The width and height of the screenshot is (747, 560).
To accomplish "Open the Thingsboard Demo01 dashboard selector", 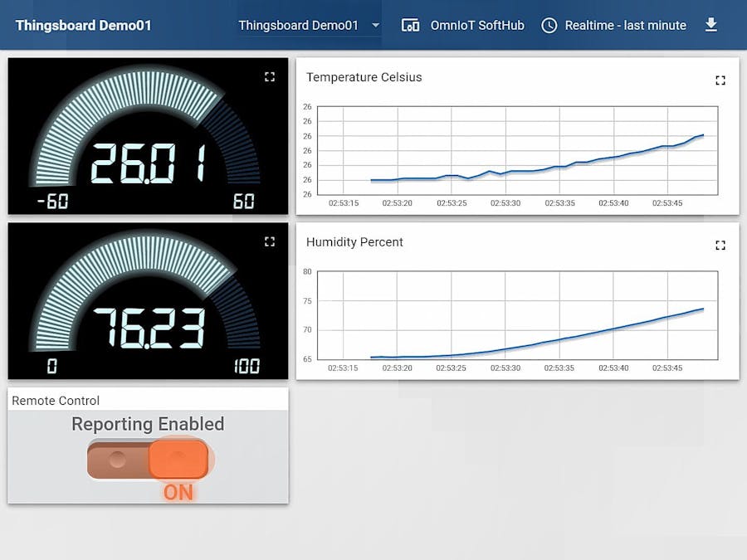I will click(x=300, y=25).
